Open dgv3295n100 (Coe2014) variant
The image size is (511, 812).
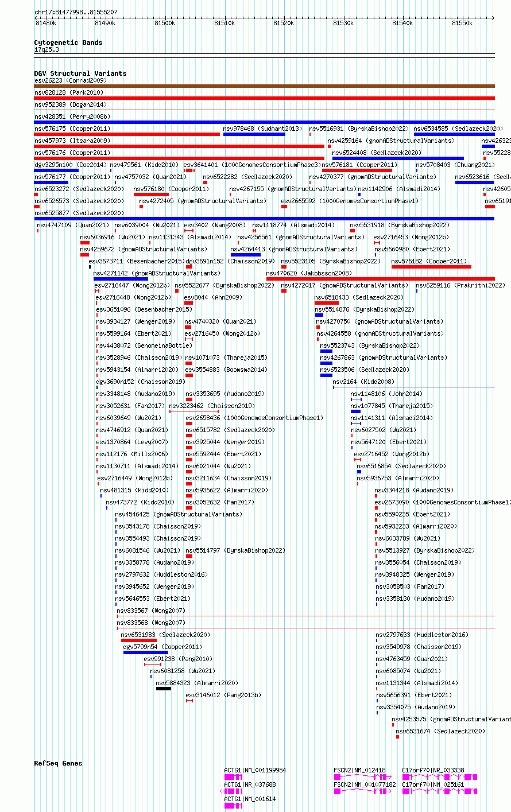pyautogui.click(x=69, y=165)
